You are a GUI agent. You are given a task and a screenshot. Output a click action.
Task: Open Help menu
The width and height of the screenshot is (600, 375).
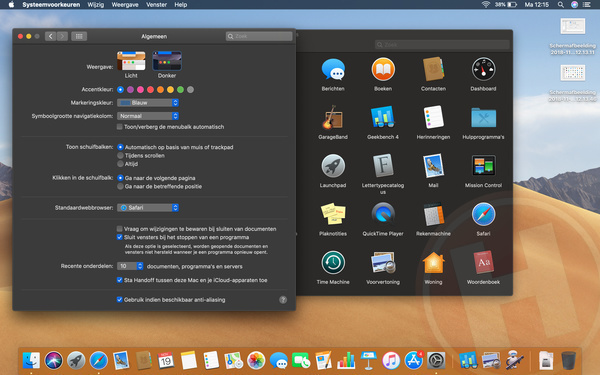(x=181, y=5)
